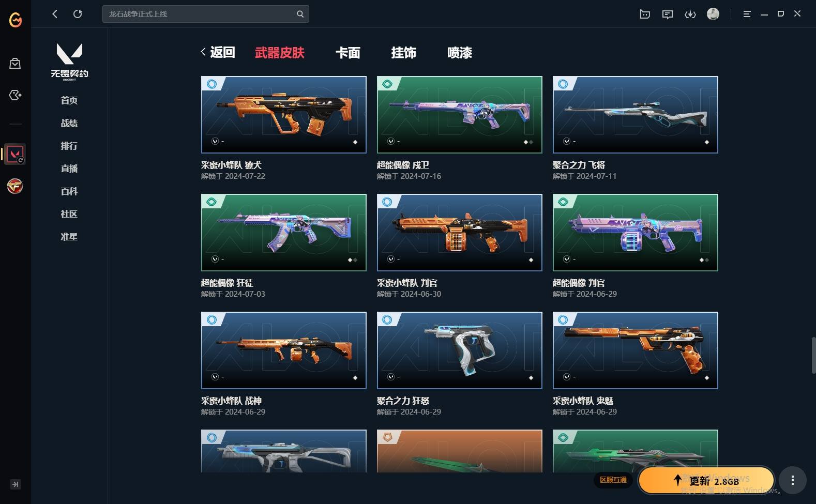This screenshot has width=816, height=504.
Task: Go back with the top-left arrow
Action: [x=55, y=14]
